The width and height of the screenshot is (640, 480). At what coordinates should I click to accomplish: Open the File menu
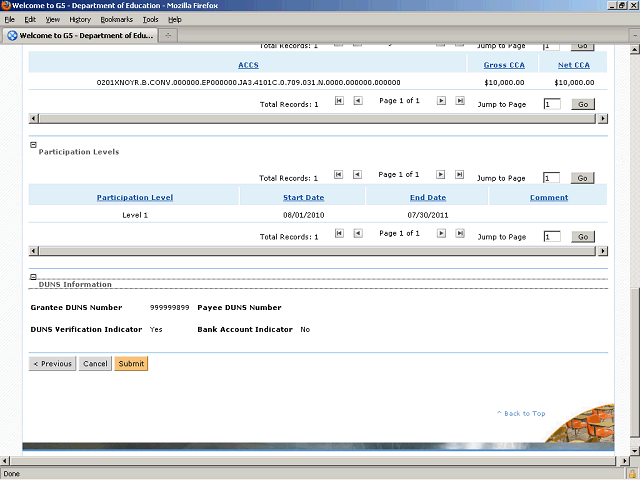[9, 20]
